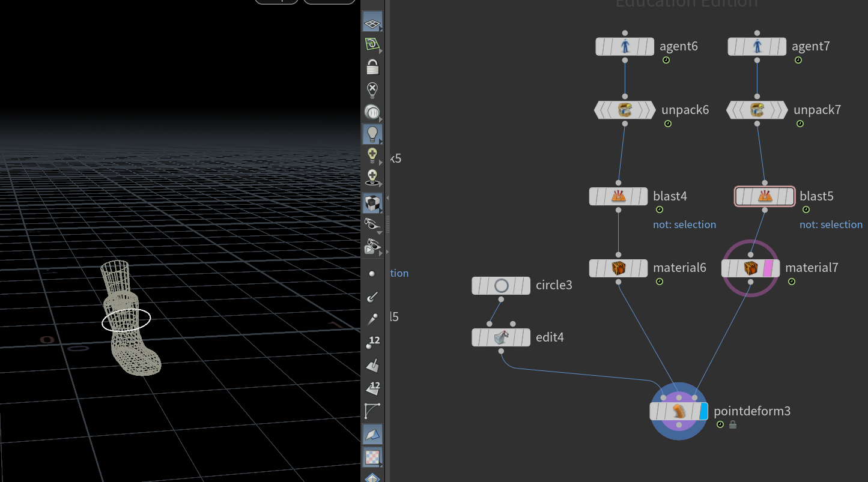
Task: Select the no lighting bulb icon
Action: point(372,89)
